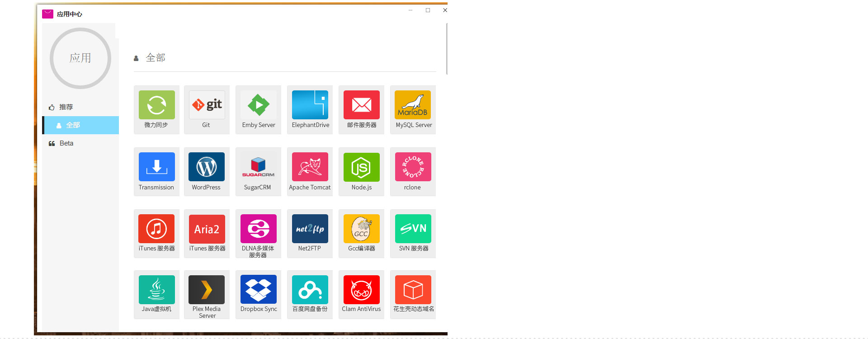
Task: Open the Transmission download icon
Action: click(x=156, y=167)
